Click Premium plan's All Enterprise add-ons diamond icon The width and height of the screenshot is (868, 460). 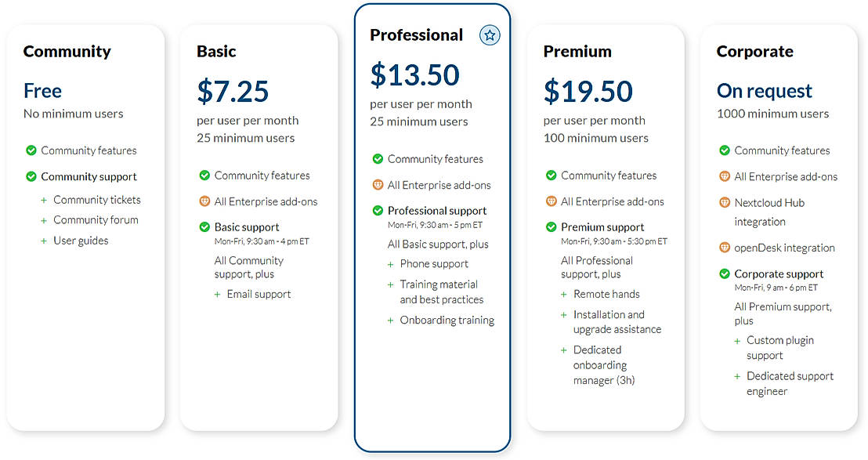(x=551, y=201)
